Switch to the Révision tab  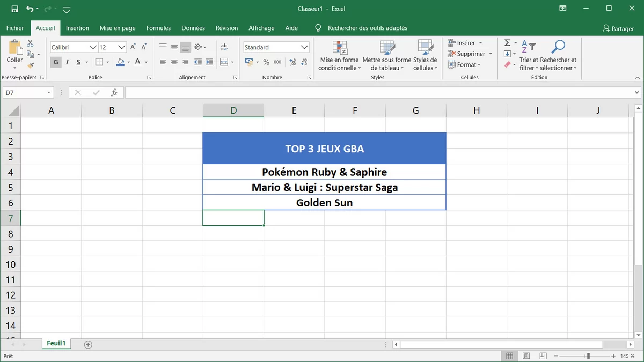point(226,28)
